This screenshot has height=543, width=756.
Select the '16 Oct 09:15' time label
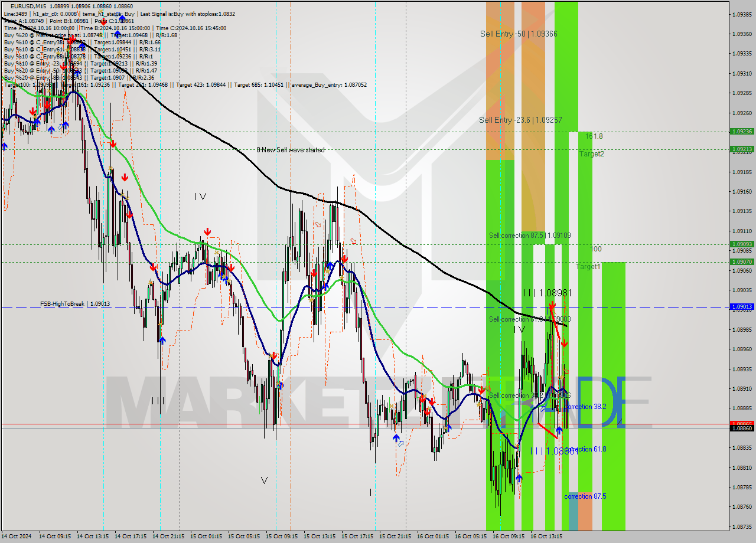[x=509, y=537]
